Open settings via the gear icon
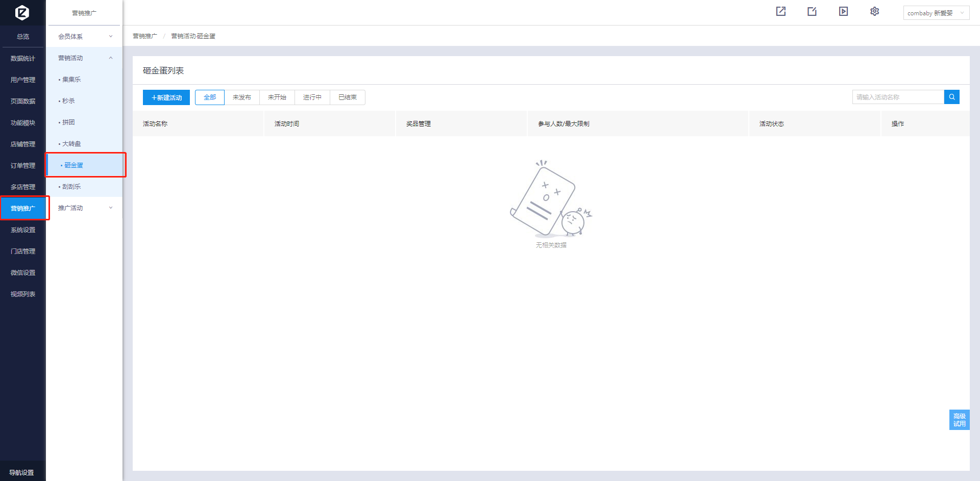 [x=874, y=11]
